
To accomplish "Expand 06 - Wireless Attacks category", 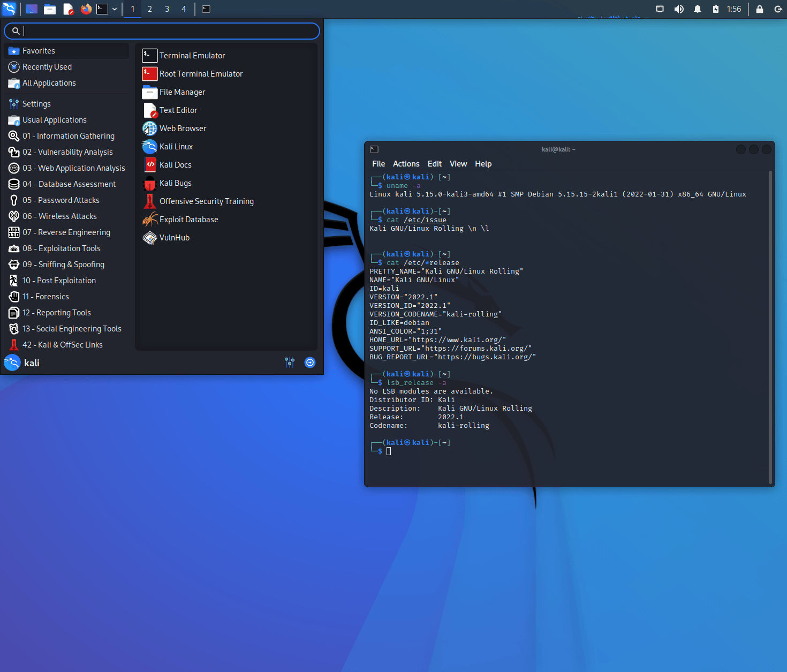I will [59, 216].
